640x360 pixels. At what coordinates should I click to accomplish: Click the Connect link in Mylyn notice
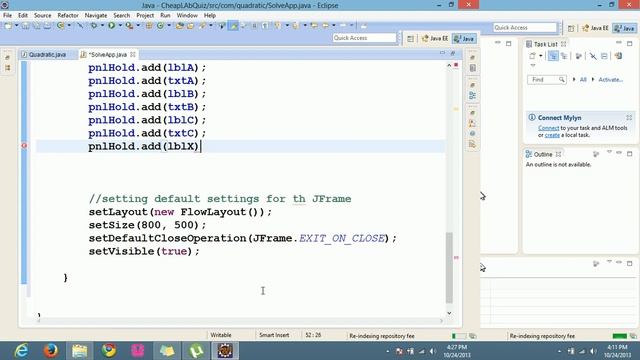[549, 128]
